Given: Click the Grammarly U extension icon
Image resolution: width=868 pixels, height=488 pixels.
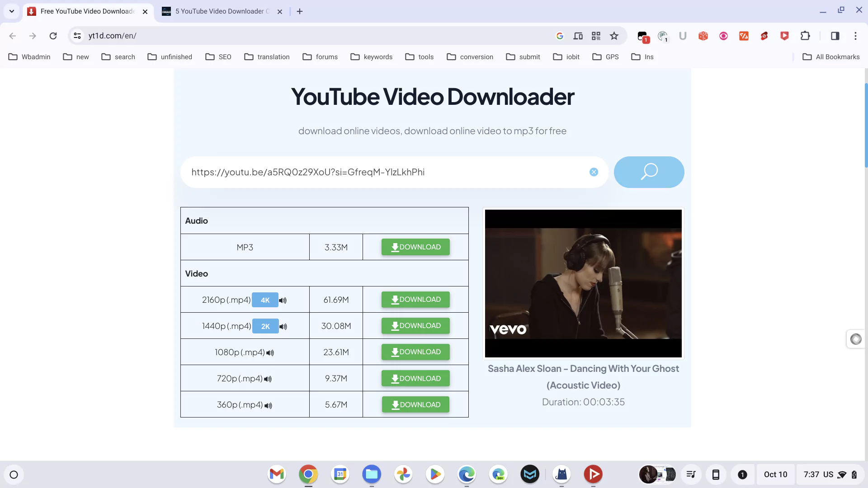Looking at the screenshot, I should 683,36.
